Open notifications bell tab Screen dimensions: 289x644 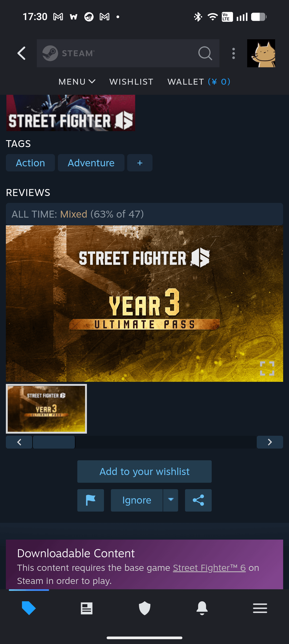[x=202, y=608]
